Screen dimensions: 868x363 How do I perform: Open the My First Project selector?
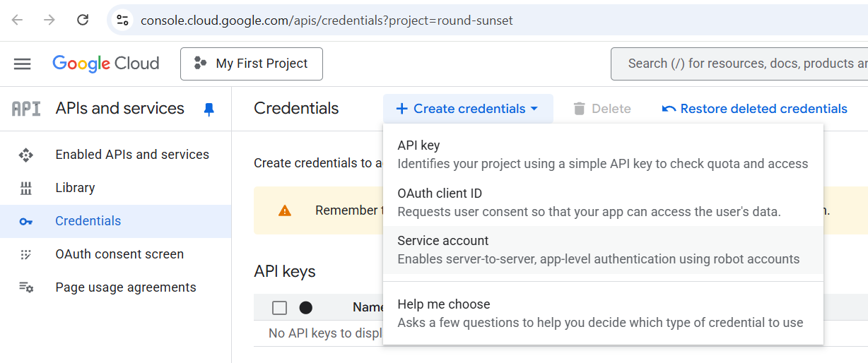tap(252, 64)
